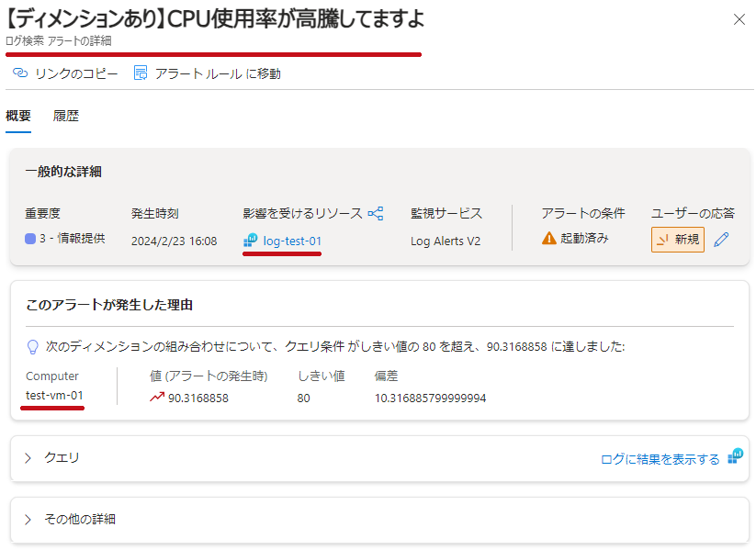Click the Log Analytics icon beside log-test-01
Screen dimensions: 756x550
(x=250, y=240)
